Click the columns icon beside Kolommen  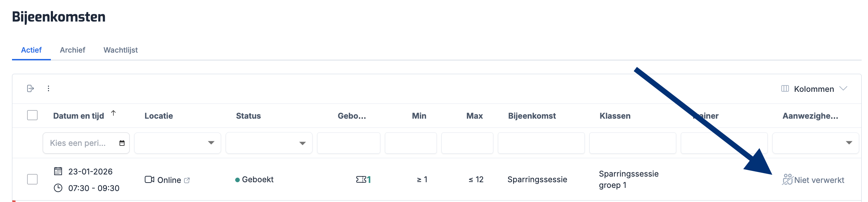pyautogui.click(x=785, y=89)
